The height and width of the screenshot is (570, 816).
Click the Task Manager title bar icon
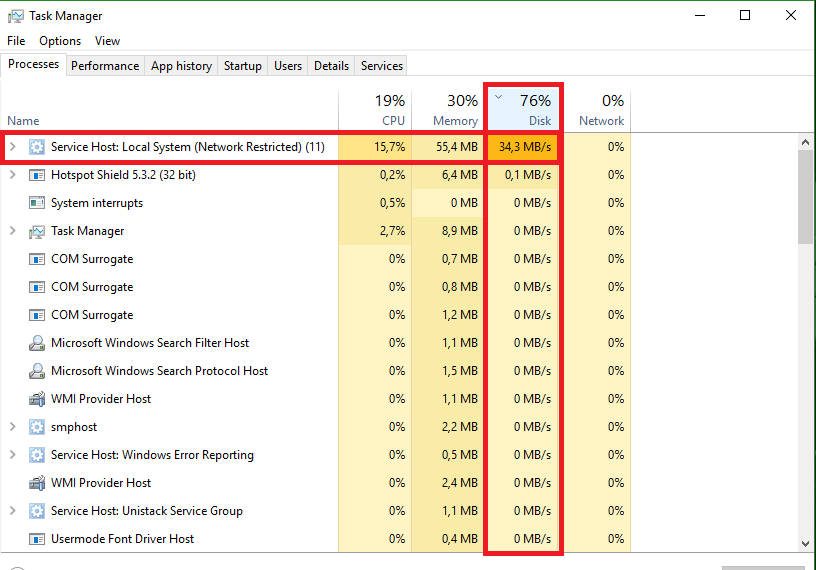pyautogui.click(x=16, y=16)
